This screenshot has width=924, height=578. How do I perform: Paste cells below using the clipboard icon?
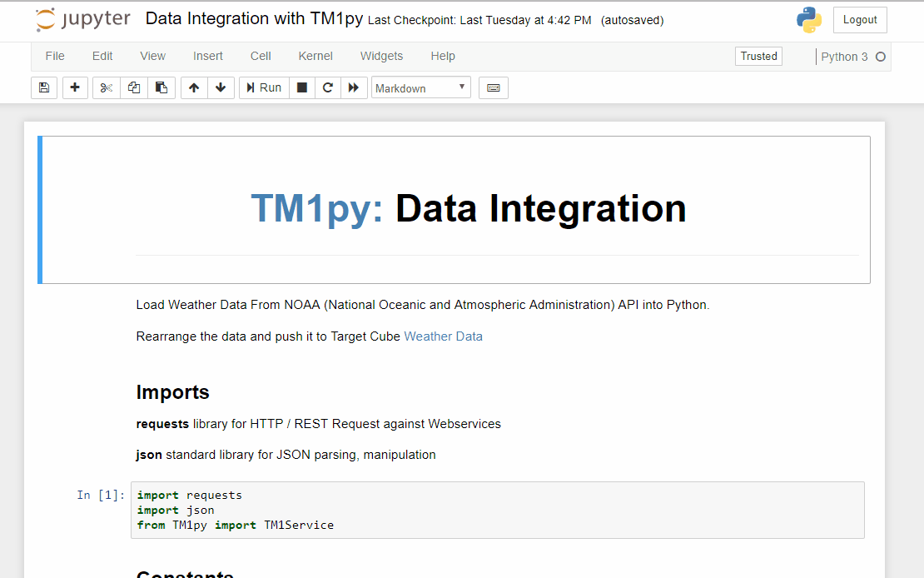pyautogui.click(x=161, y=87)
